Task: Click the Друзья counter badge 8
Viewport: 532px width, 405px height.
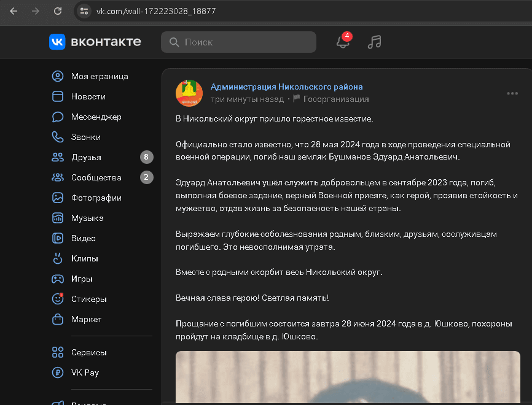Action: point(147,157)
